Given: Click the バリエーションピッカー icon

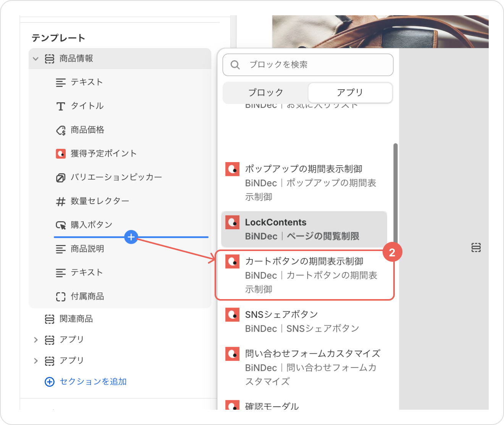Looking at the screenshot, I should [x=61, y=178].
